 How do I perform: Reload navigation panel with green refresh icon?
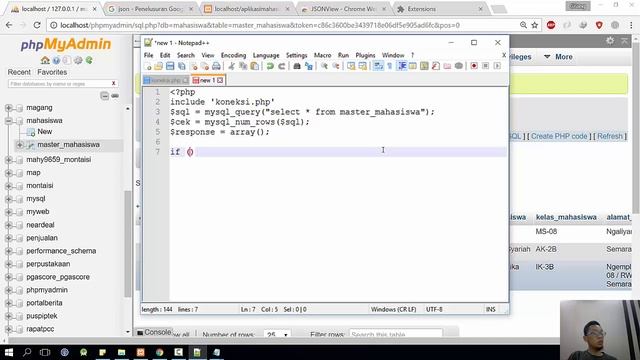pos(89,60)
